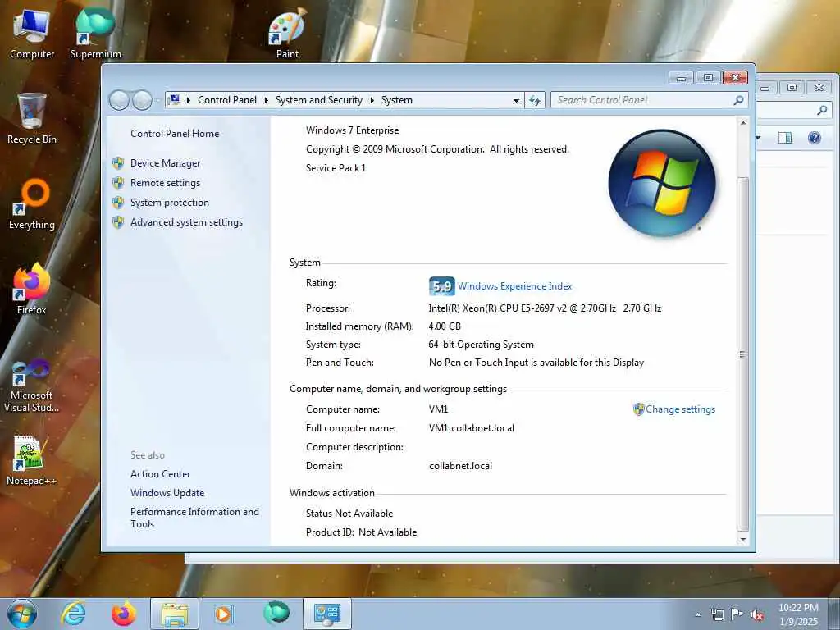
Task: Click the navigation Forward button
Action: click(x=142, y=100)
